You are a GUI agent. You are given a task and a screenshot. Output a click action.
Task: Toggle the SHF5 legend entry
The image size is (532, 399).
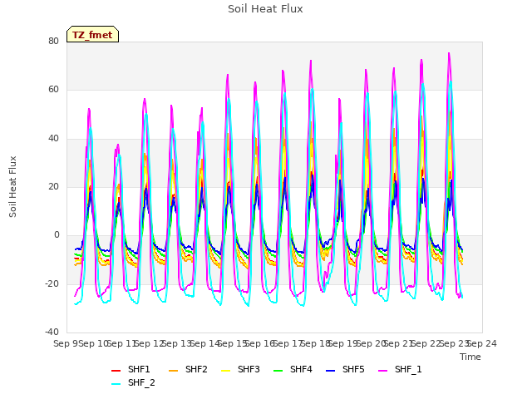pyautogui.click(x=345, y=369)
